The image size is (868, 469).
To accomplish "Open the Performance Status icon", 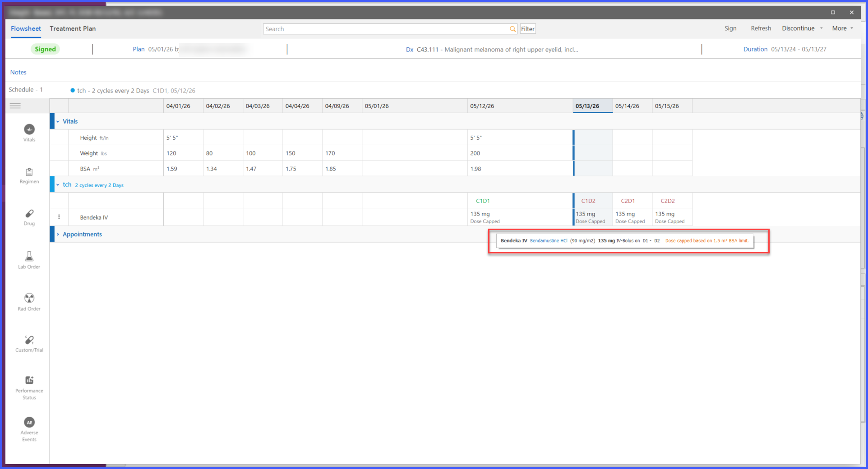I will (29, 380).
